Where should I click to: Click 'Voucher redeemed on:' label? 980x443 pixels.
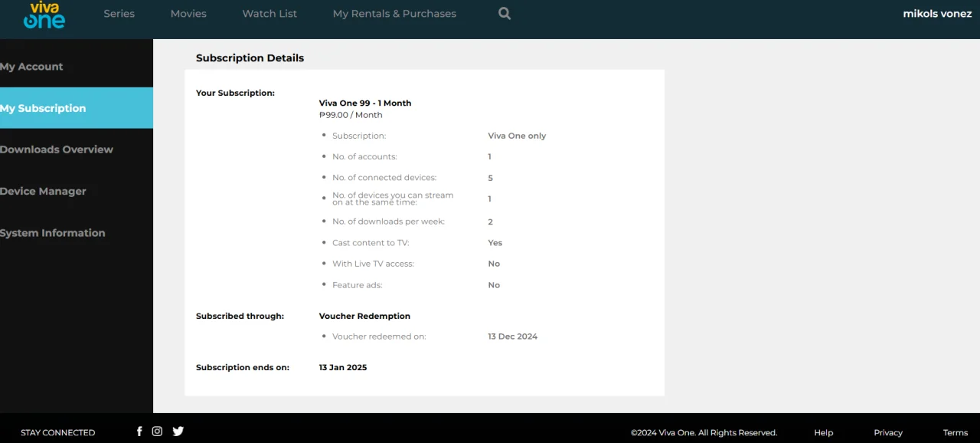pos(379,336)
